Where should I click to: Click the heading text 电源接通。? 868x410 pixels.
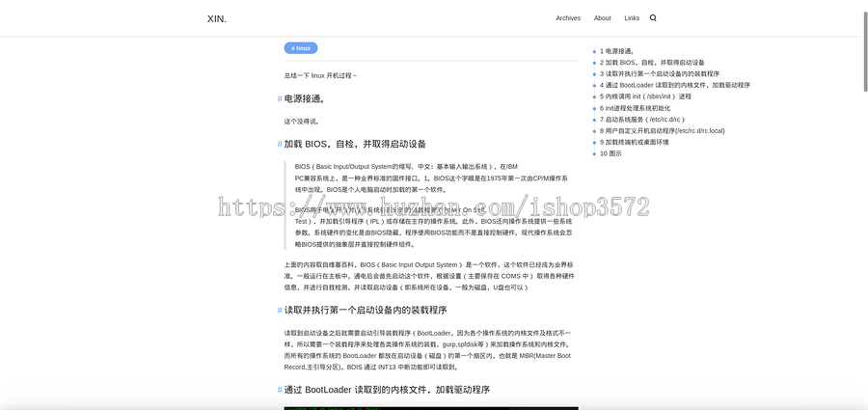coord(305,99)
